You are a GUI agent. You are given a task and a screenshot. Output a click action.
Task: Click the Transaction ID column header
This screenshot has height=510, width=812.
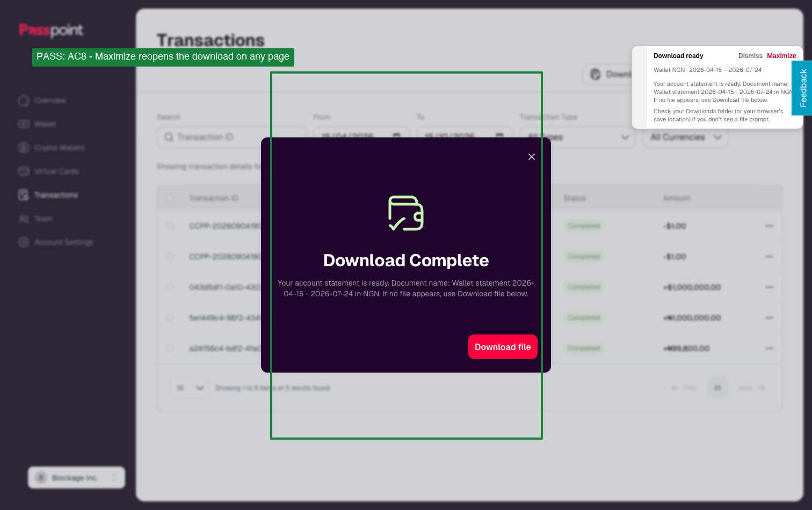tap(213, 198)
